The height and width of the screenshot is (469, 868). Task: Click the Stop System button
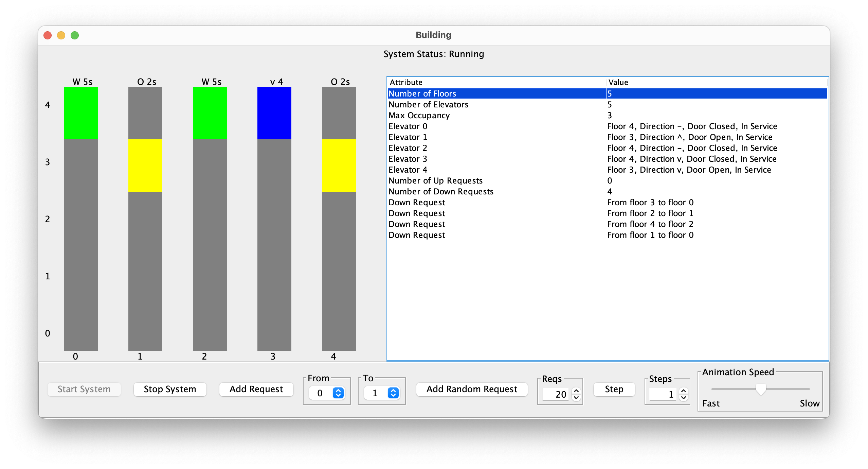tap(170, 389)
